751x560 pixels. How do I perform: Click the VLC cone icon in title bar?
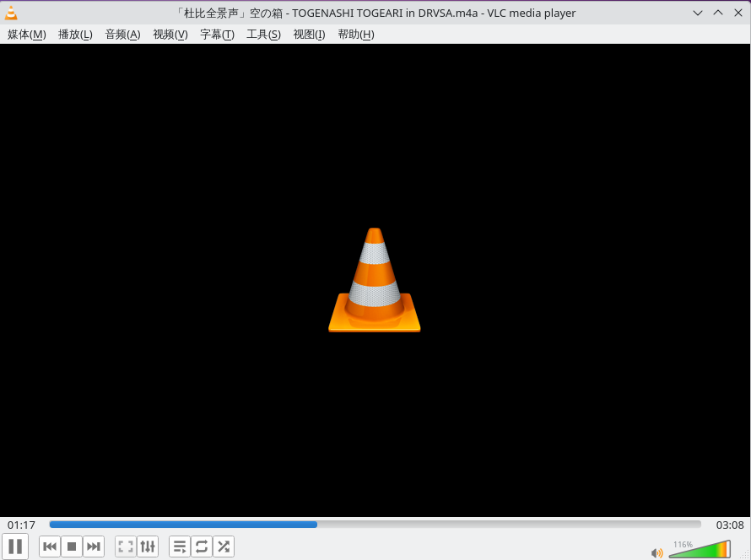tap(11, 13)
